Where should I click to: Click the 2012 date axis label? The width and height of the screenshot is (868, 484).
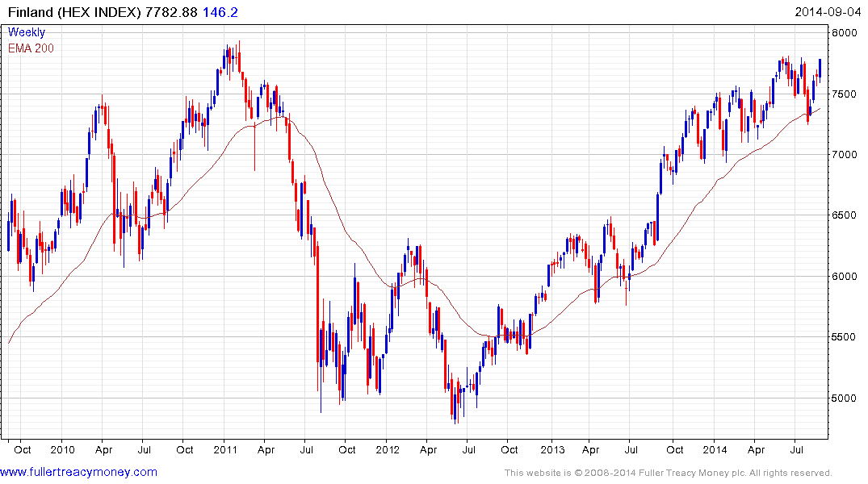tap(388, 449)
